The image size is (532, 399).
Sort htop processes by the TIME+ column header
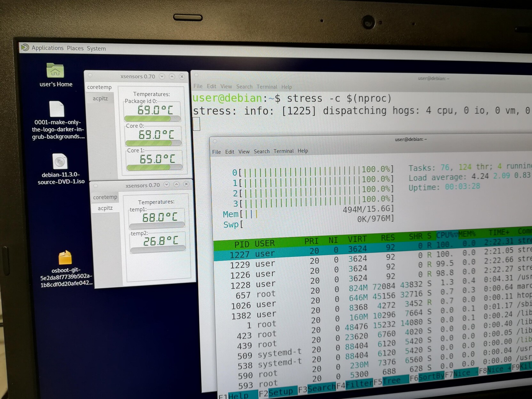point(499,232)
